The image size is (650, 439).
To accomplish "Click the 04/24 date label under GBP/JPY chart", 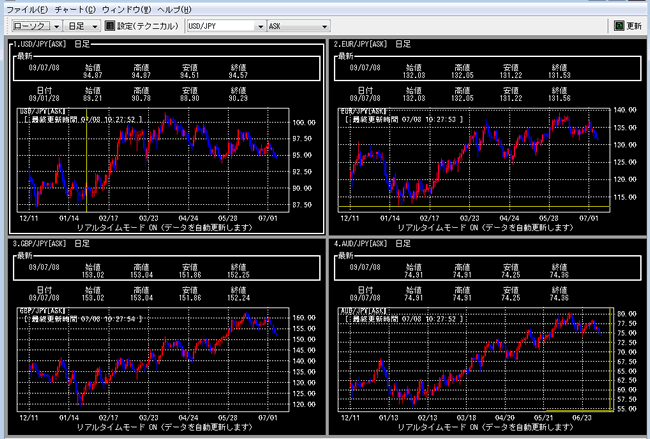I will 188,417.
